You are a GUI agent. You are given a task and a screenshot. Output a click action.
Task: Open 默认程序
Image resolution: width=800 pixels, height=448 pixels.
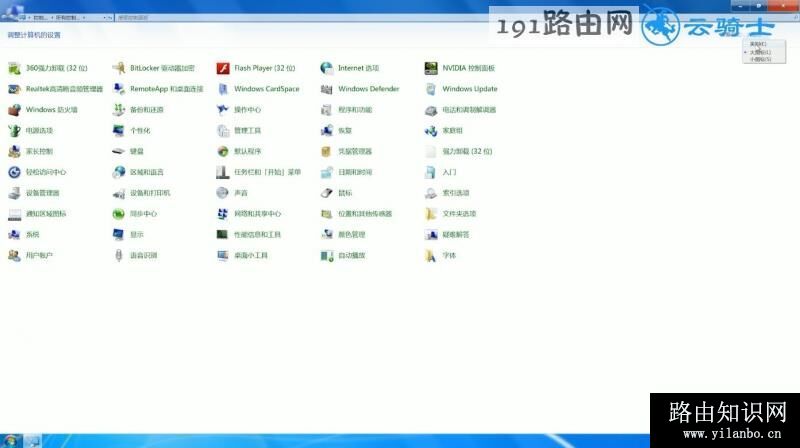point(238,152)
